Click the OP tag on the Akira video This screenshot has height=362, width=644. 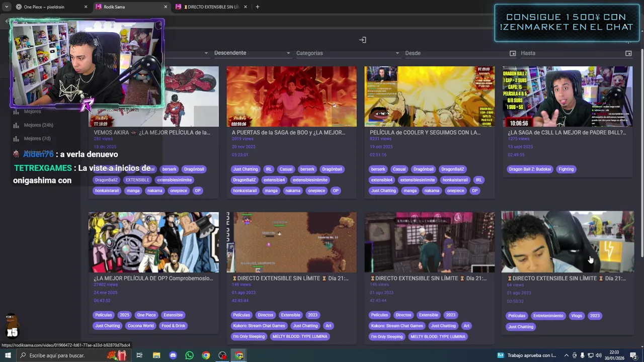point(198,191)
